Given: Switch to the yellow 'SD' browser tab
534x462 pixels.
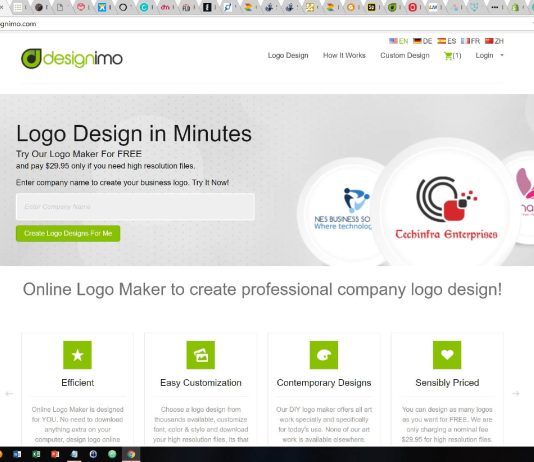Looking at the screenshot, I should (371, 7).
